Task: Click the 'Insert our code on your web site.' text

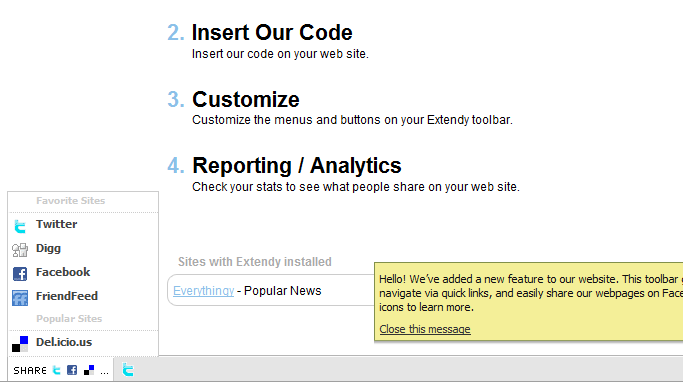Action: [x=280, y=54]
